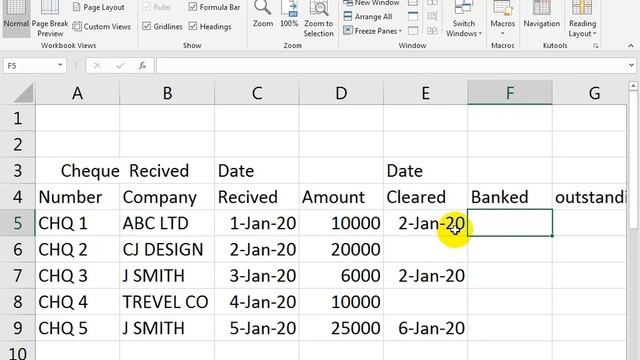Click cell with 'CJ DESIGN'
This screenshot has width=640, height=360.
click(167, 249)
